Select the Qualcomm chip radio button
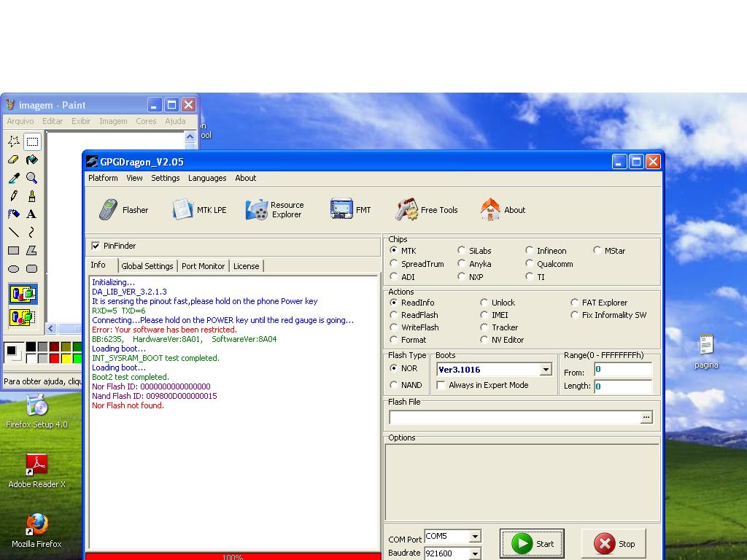Image resolution: width=747 pixels, height=560 pixels. (530, 263)
